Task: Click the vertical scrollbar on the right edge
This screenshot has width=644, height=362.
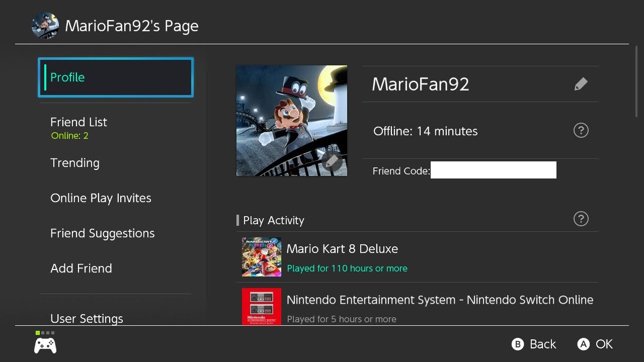Action: tap(636, 82)
